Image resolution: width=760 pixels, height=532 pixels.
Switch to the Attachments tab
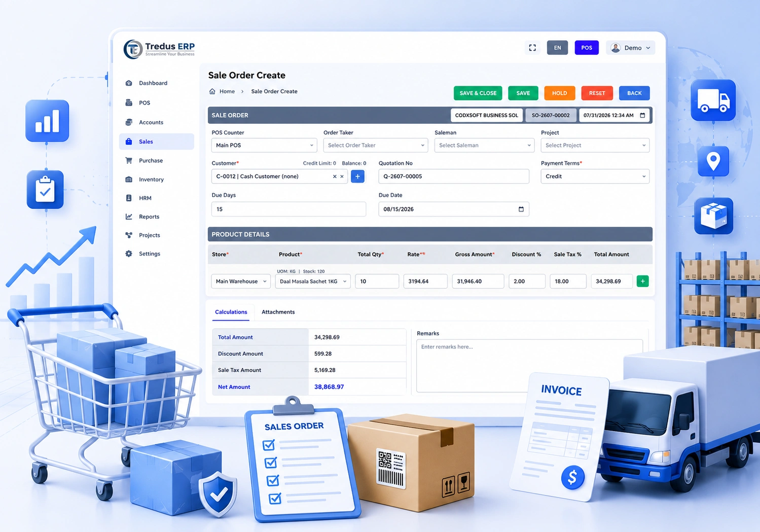click(x=278, y=312)
